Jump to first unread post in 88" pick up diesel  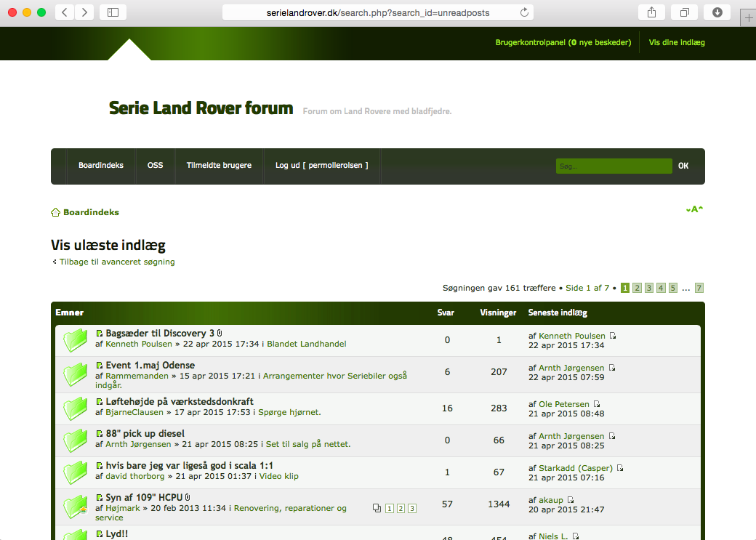tap(100, 433)
